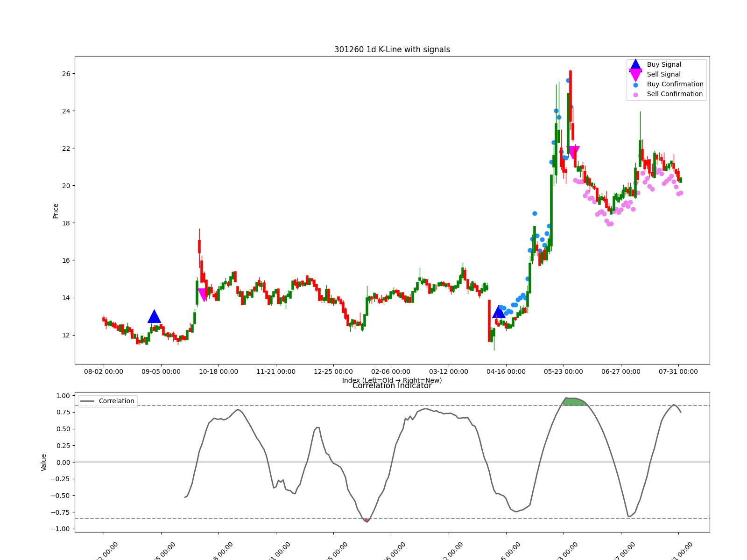Click the 'Sell Confirmation' legend label
This screenshot has width=747, height=560.
pos(675,94)
